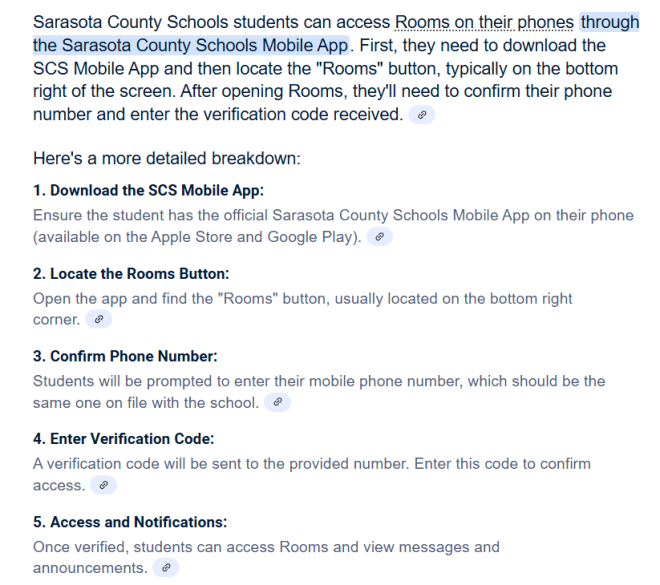Click the dotted-underlined "Rooms on their phones" link

point(486,22)
